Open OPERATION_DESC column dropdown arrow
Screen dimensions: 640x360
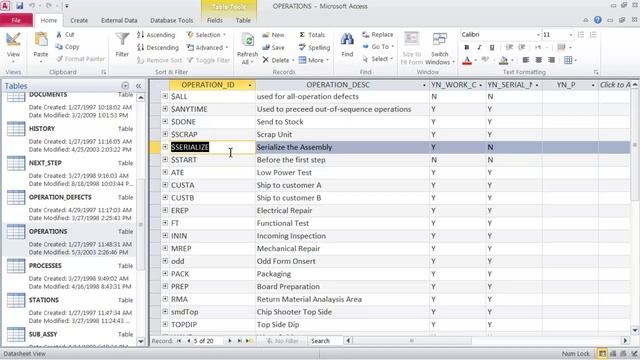(x=424, y=85)
